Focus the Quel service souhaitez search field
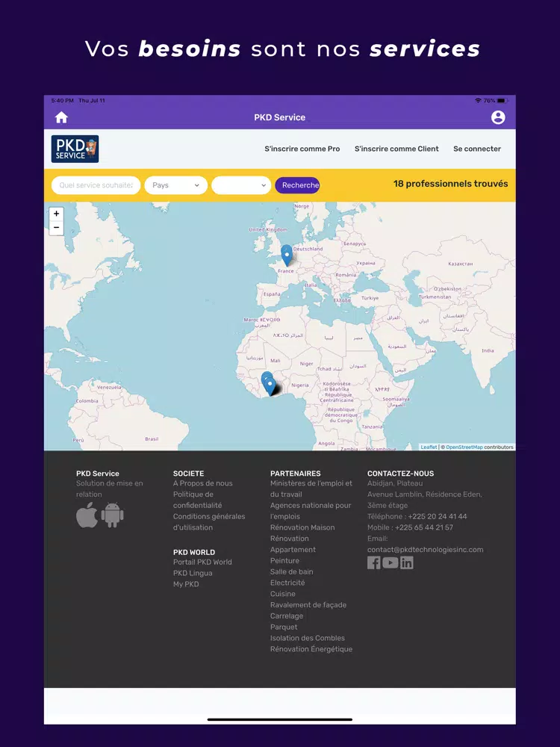560x747 pixels. pos(96,185)
